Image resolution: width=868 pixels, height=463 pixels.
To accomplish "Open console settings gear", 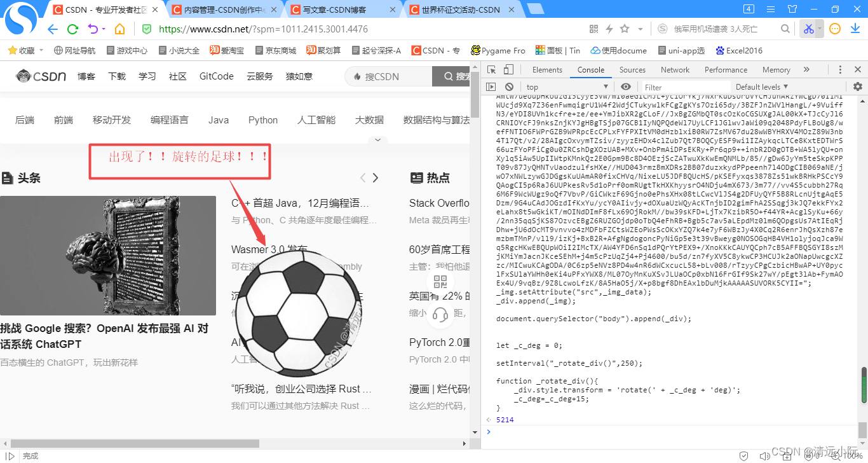I will point(858,87).
